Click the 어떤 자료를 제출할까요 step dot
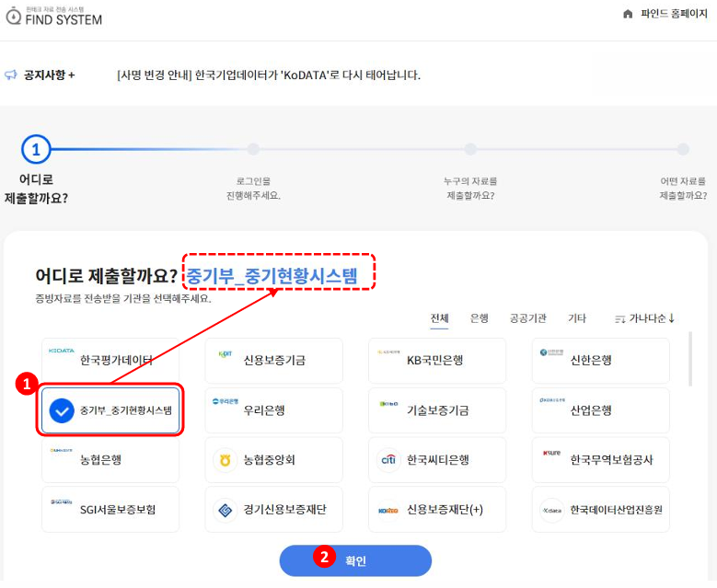The width and height of the screenshot is (717, 588). (683, 149)
